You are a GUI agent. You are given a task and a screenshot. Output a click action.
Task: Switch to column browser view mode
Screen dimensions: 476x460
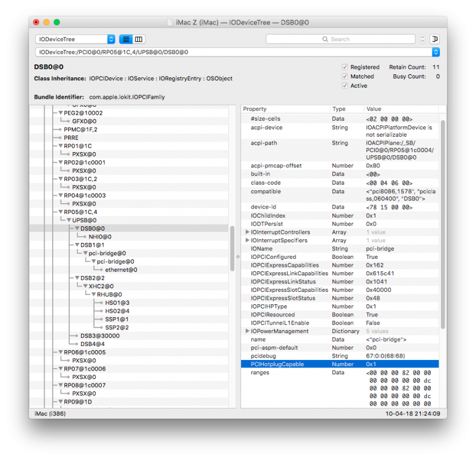[x=139, y=39]
